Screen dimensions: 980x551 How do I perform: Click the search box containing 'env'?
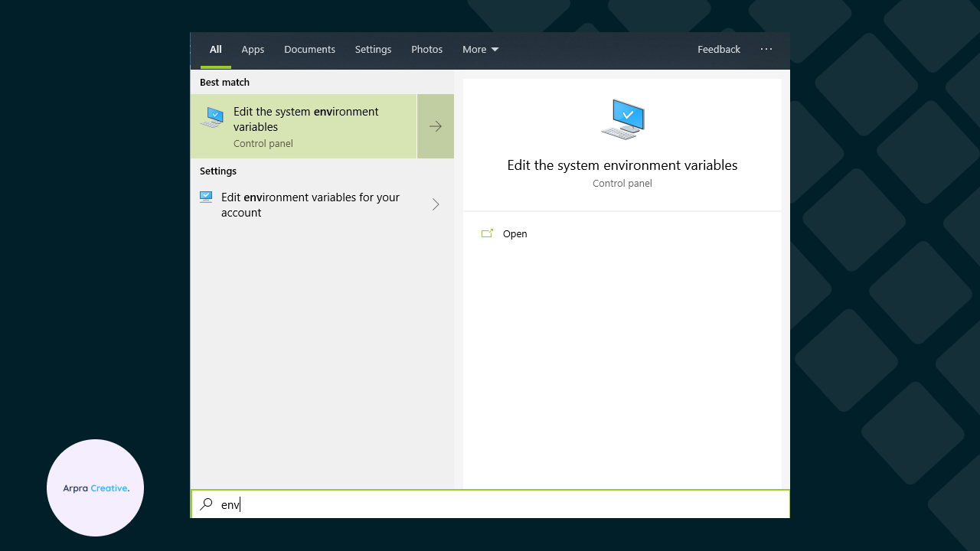coord(490,504)
